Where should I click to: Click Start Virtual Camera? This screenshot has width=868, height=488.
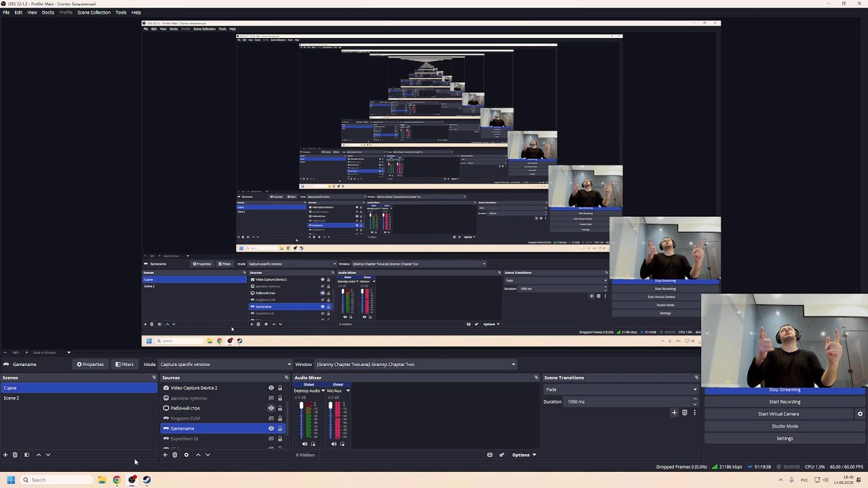(778, 414)
